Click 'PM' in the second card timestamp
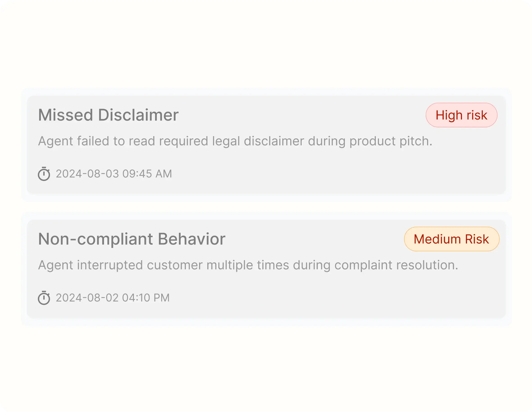Screen dimensions: 532x412 (x=162, y=298)
